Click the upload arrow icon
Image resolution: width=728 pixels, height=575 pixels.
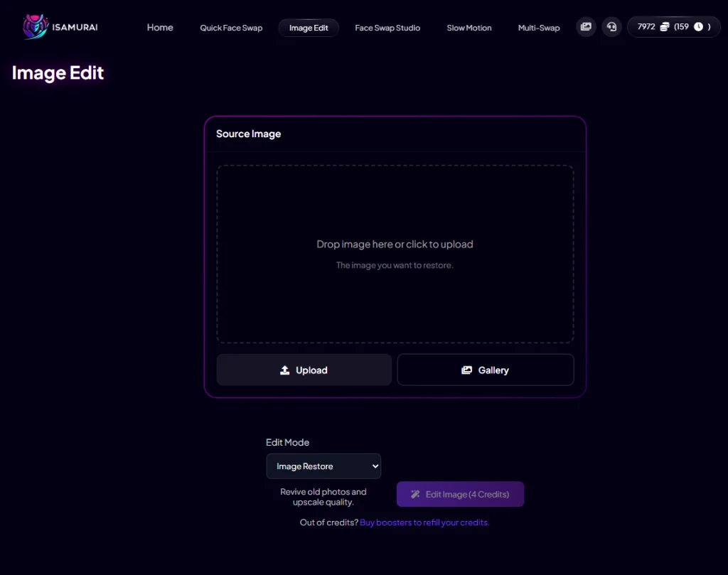click(285, 370)
